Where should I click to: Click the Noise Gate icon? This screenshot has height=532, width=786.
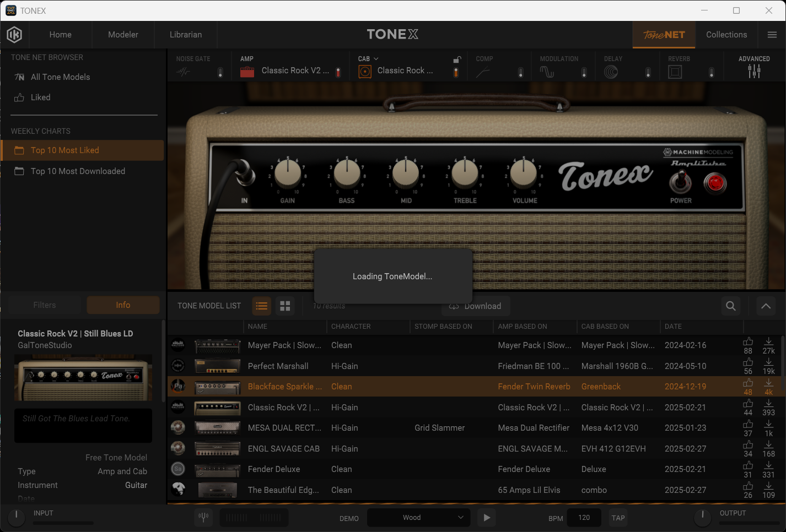[184, 72]
